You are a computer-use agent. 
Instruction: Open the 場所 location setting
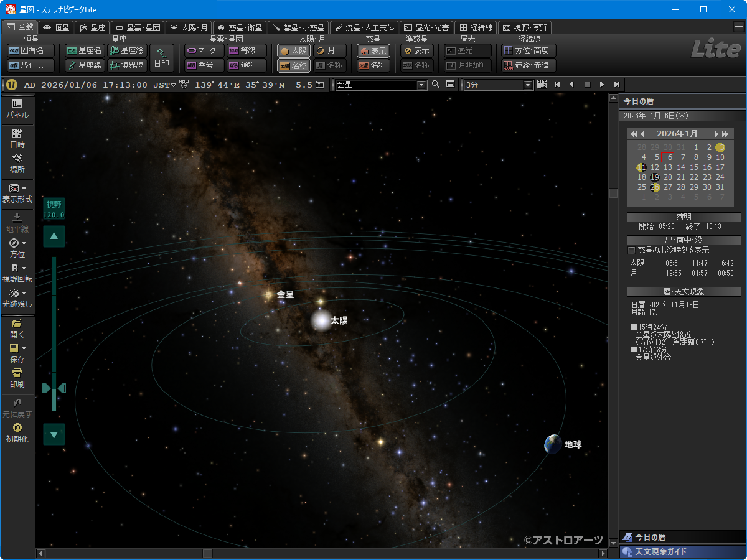coord(17,163)
